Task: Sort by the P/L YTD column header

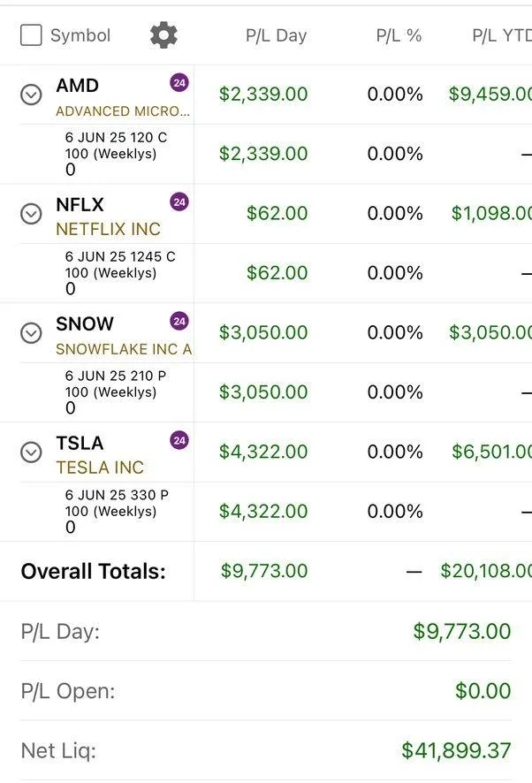Action: (500, 36)
